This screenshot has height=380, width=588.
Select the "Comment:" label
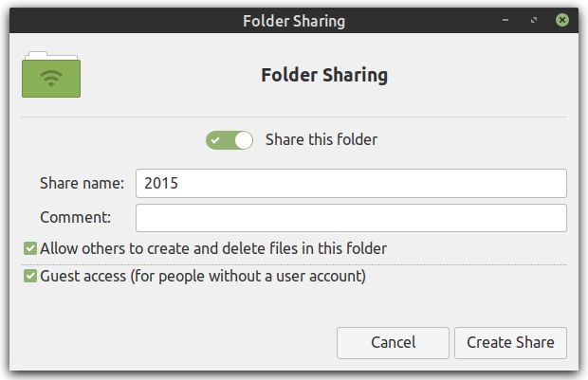point(75,217)
